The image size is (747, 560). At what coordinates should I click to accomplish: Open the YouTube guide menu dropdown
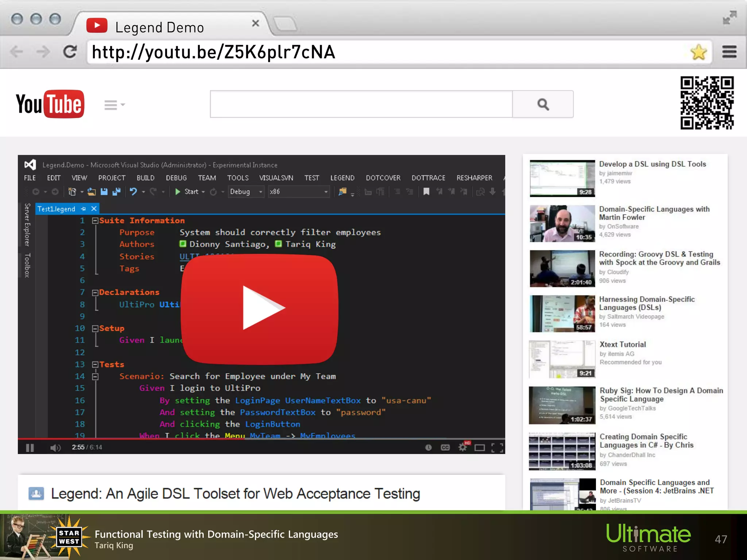click(x=115, y=105)
